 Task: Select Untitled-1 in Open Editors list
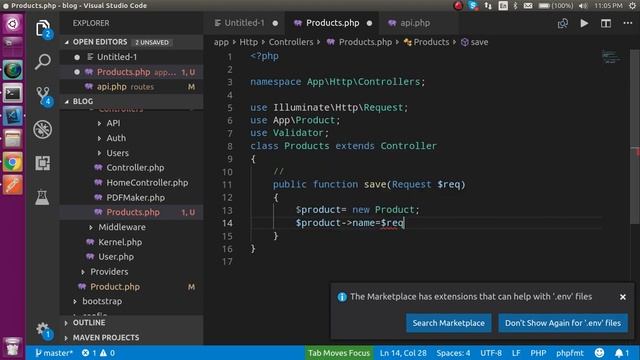(x=131, y=57)
